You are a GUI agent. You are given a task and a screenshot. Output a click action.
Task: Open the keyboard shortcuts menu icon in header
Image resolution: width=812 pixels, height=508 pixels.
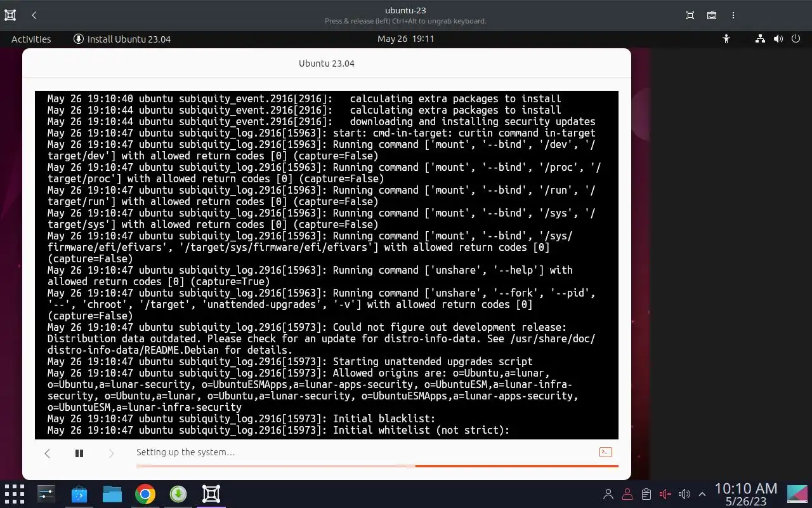712,15
